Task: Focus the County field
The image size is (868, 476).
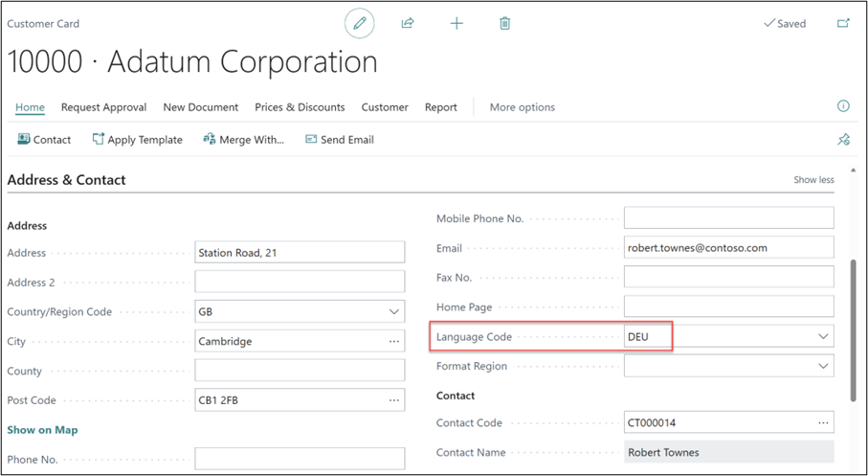Action: (x=300, y=371)
